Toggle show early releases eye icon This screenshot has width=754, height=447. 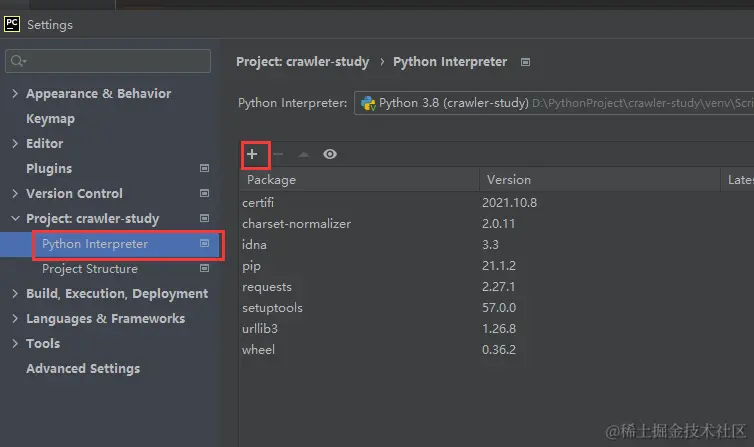click(x=330, y=154)
